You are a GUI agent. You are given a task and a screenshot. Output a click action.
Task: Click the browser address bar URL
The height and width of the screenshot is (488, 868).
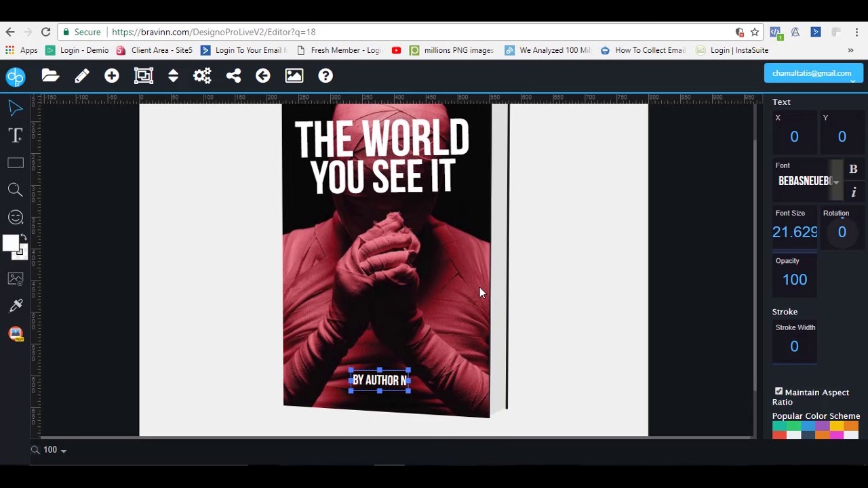tap(214, 32)
